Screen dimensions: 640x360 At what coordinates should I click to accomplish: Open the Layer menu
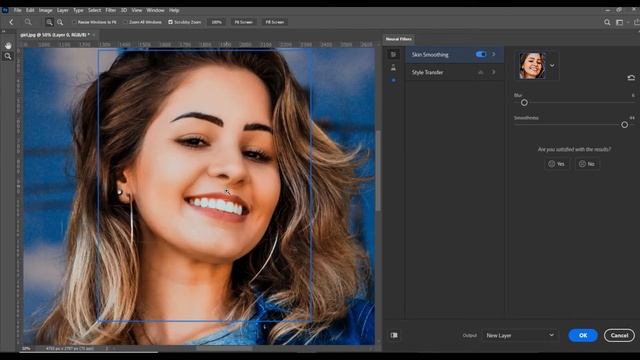tap(62, 10)
